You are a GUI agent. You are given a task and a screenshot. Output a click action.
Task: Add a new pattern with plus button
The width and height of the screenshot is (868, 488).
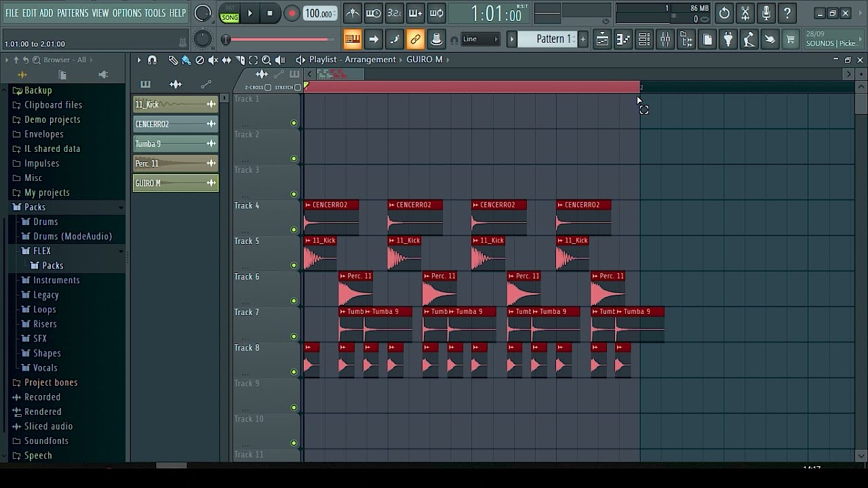[583, 39]
